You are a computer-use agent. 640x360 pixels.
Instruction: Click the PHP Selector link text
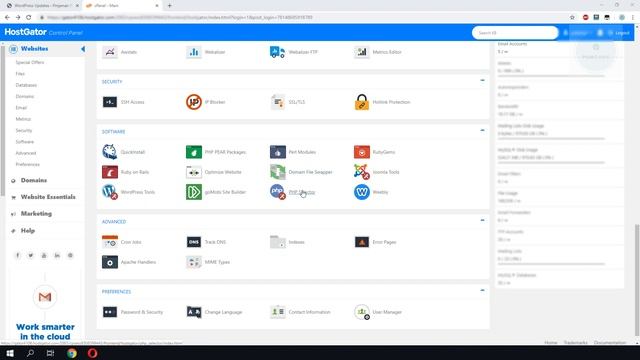[302, 192]
